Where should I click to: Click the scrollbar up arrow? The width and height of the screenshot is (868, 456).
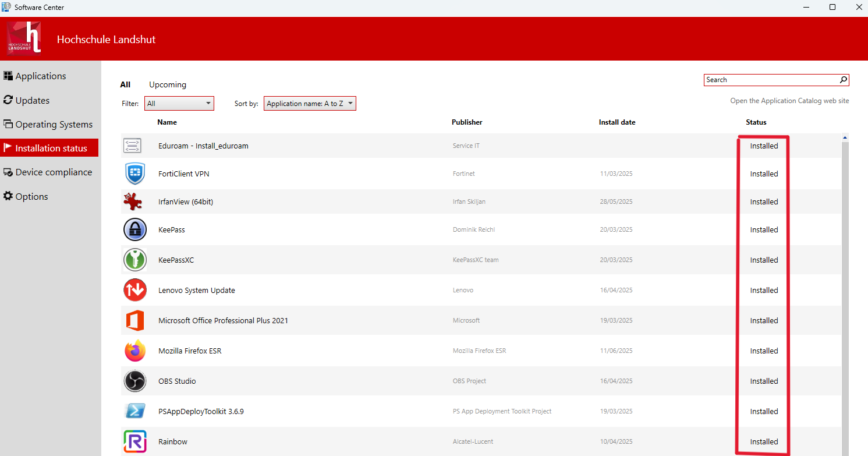845,137
